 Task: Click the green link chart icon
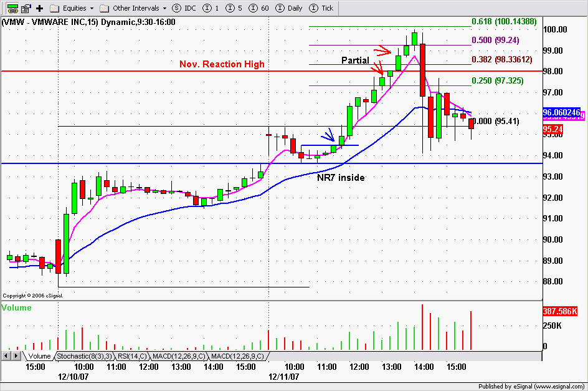[x=12, y=8]
